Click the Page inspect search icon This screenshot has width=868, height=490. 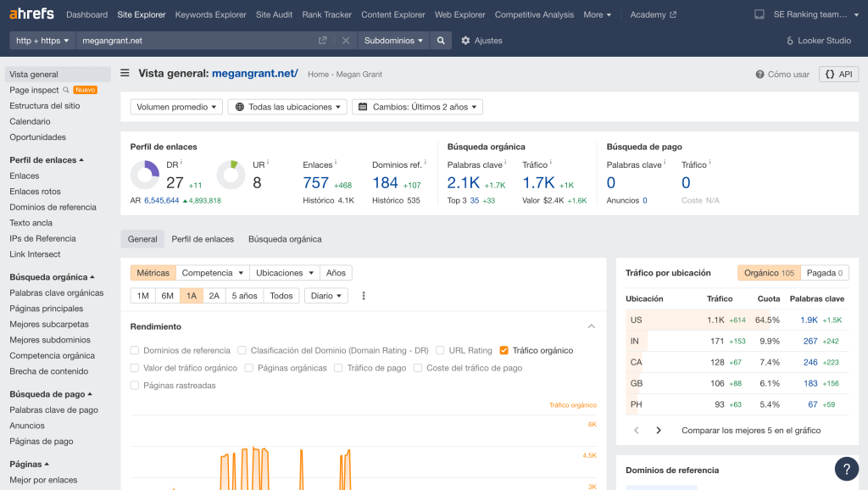(x=66, y=90)
